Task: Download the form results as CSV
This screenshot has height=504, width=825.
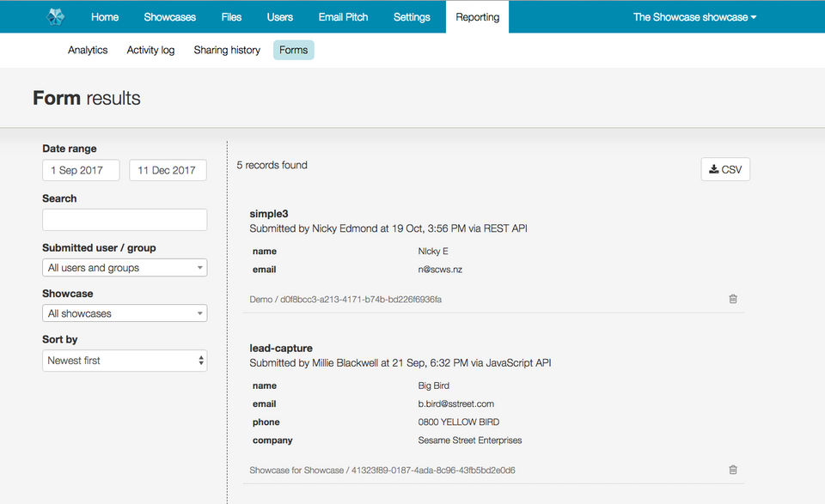Action: (x=725, y=170)
